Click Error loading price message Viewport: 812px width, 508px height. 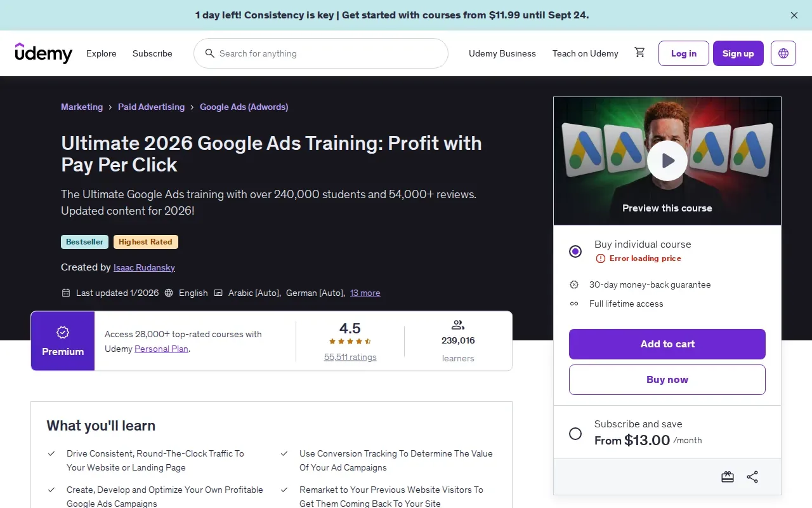(x=645, y=258)
